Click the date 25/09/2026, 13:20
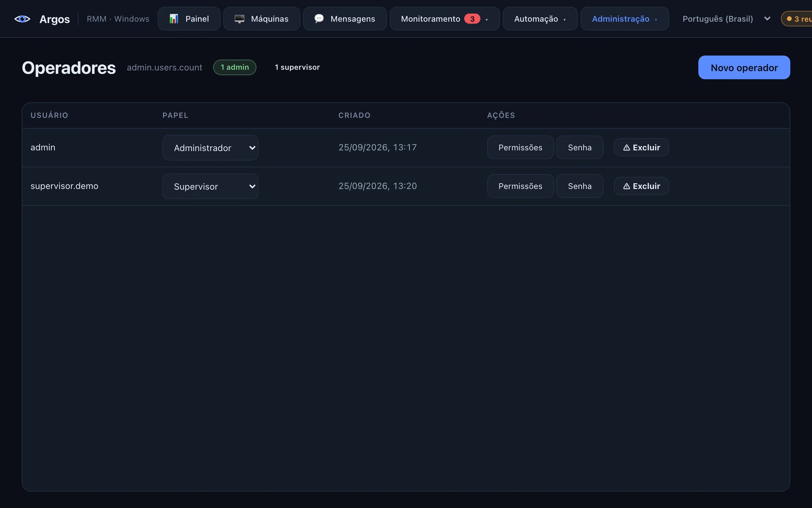This screenshot has width=812, height=508. (x=378, y=186)
